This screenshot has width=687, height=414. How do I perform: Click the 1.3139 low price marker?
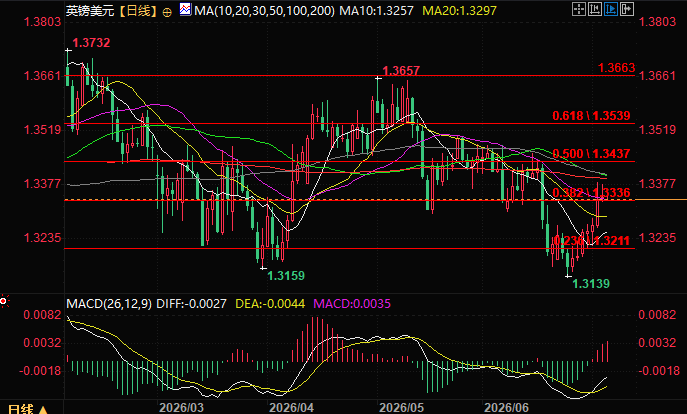(x=591, y=283)
